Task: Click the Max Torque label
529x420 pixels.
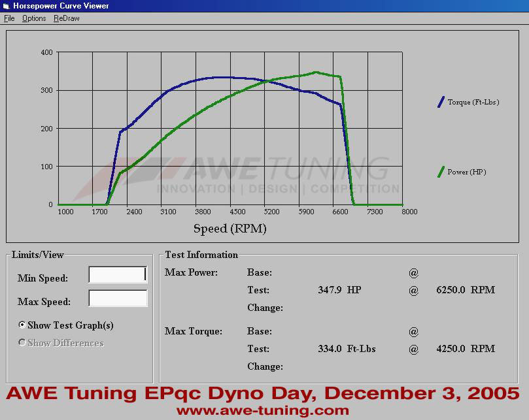Action: pyautogui.click(x=194, y=331)
